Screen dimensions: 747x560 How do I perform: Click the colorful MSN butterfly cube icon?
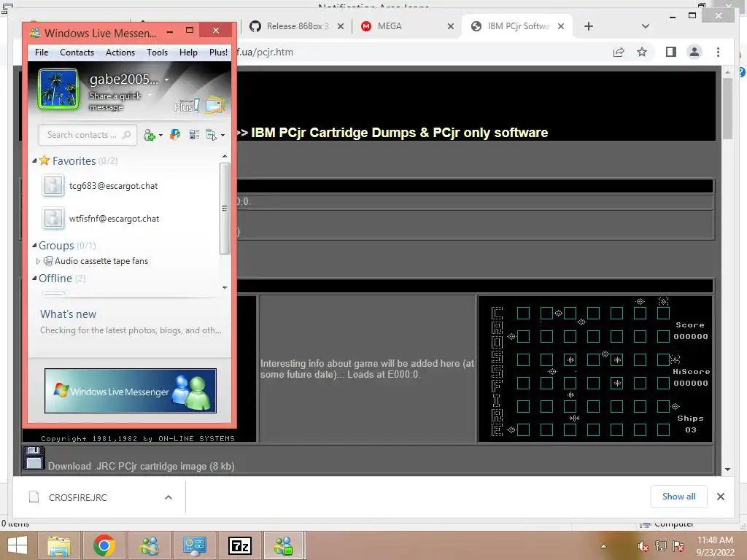pos(175,135)
